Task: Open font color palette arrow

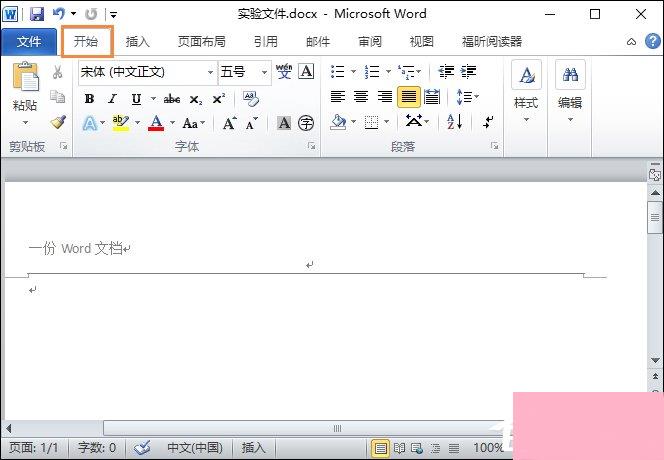Action: pos(172,123)
